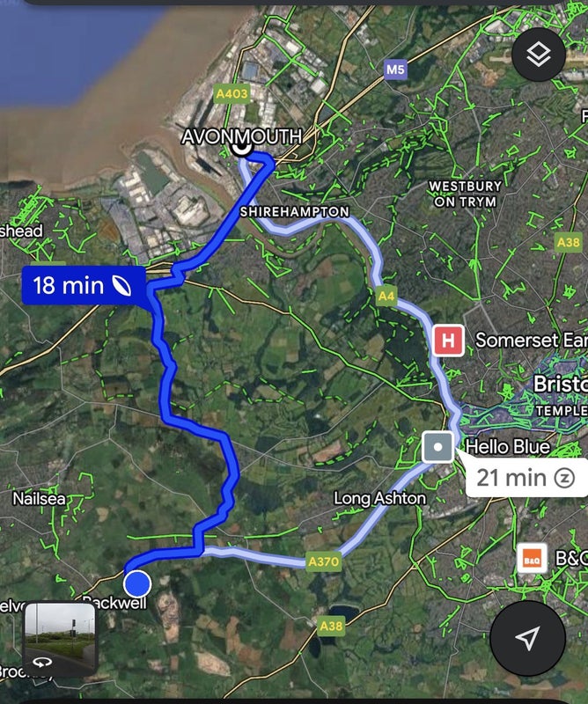
Task: Select the Hello Blue hotel marker
Action: (x=438, y=447)
